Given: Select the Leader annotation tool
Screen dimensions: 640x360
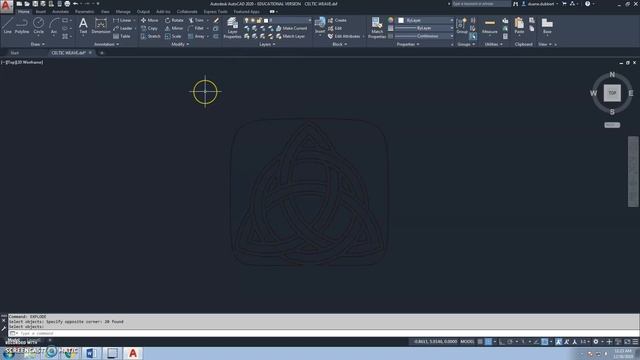Looking at the screenshot, I should pyautogui.click(x=122, y=28).
